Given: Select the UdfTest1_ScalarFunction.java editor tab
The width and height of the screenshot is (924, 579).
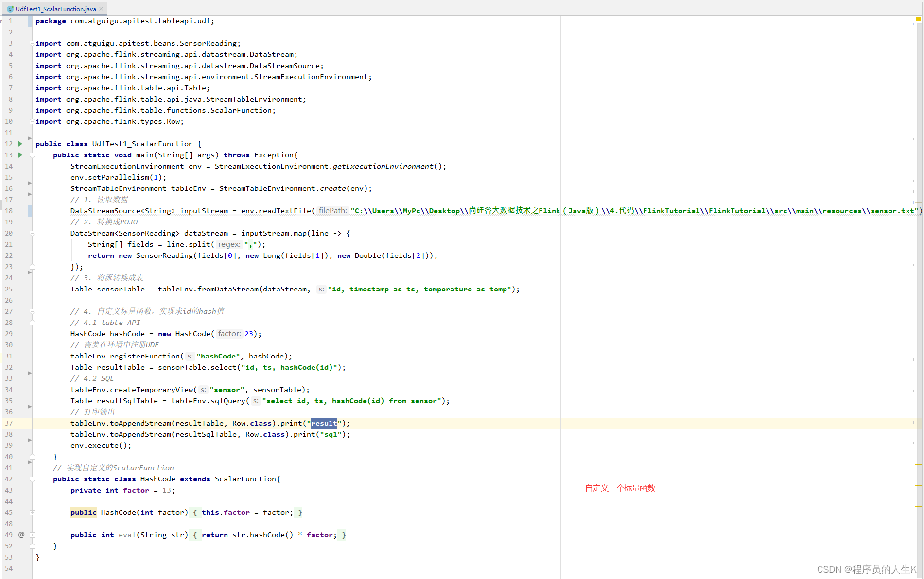Looking at the screenshot, I should coord(55,9).
